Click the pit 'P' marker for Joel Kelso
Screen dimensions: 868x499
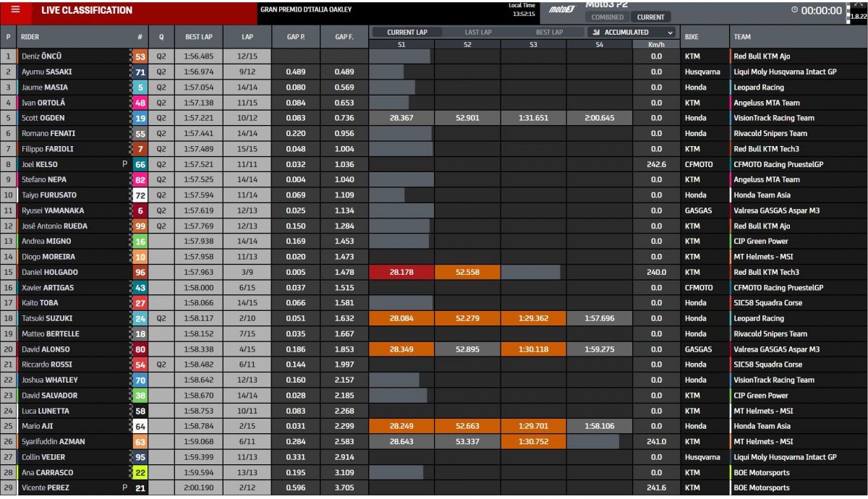(124, 164)
